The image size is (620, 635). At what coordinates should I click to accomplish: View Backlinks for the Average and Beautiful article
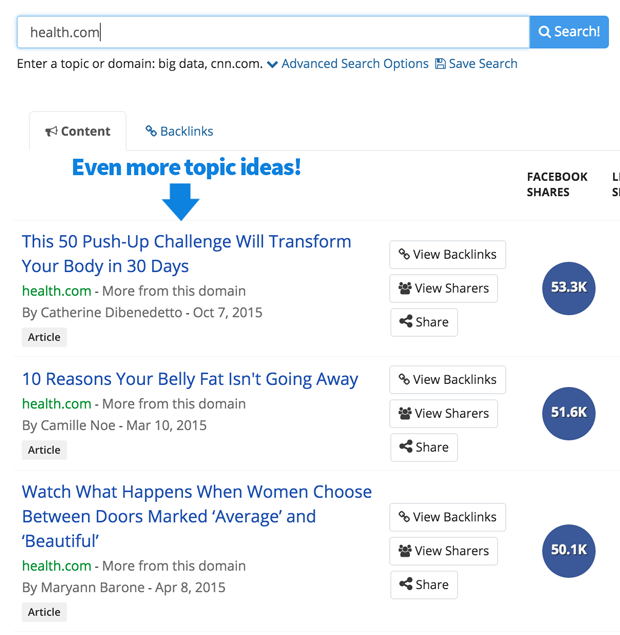[447, 517]
